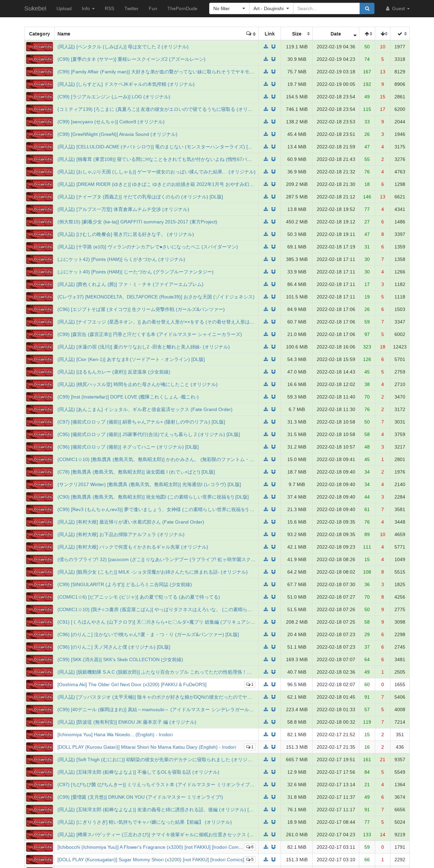
Task: Click size cell reading 6.7 MiB
Action: tap(297, 409)
